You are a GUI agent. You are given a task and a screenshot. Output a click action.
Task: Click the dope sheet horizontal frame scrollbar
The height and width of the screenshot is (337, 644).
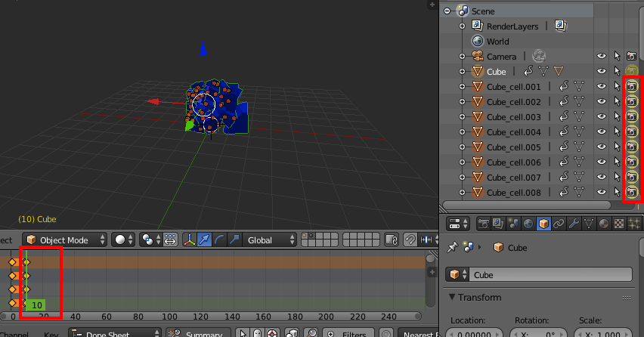coord(211,317)
